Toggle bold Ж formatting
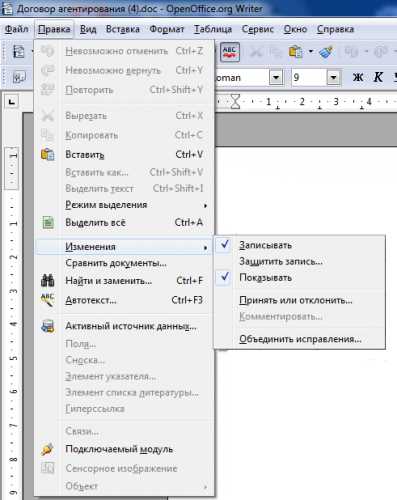 pos(358,78)
